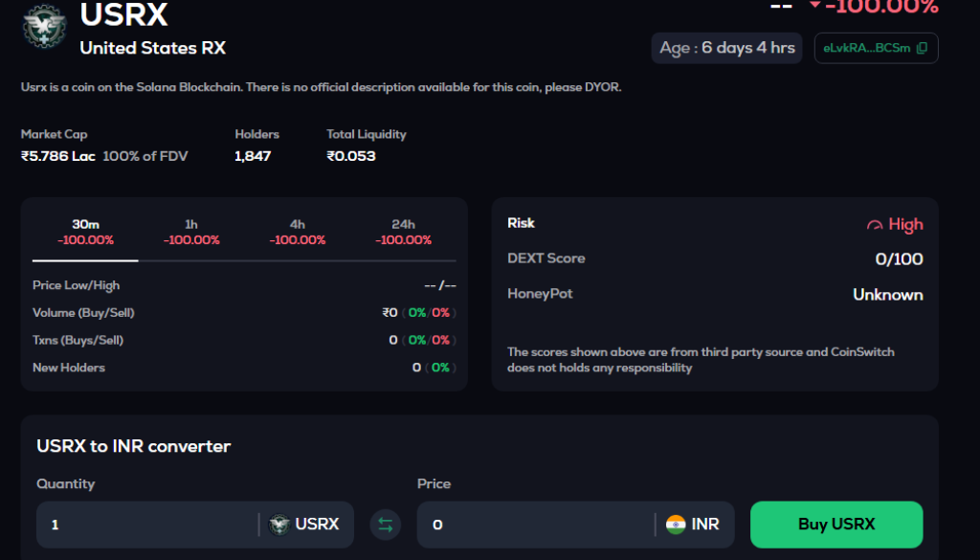Click the USRX token icon in Quantity field
This screenshot has height=560, width=980.
(279, 525)
